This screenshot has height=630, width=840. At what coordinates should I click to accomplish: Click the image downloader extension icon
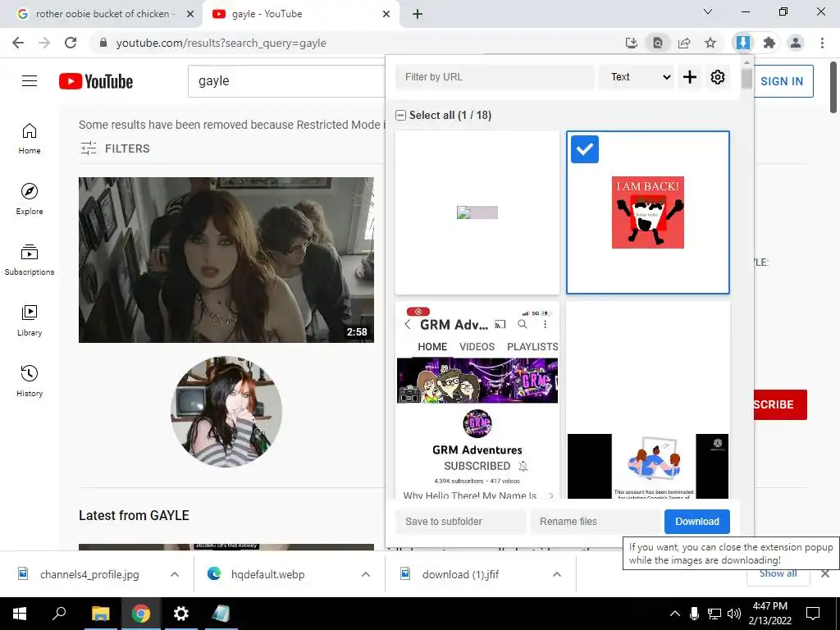(x=742, y=43)
